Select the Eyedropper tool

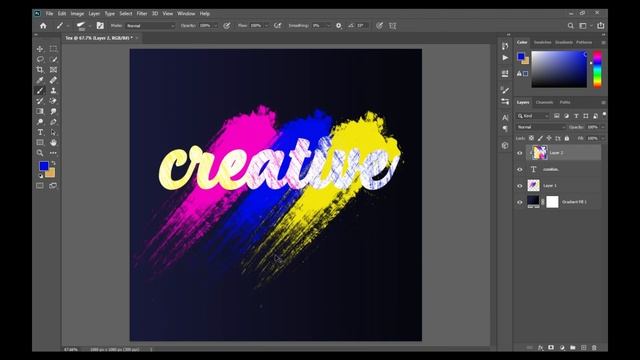pyautogui.click(x=40, y=80)
